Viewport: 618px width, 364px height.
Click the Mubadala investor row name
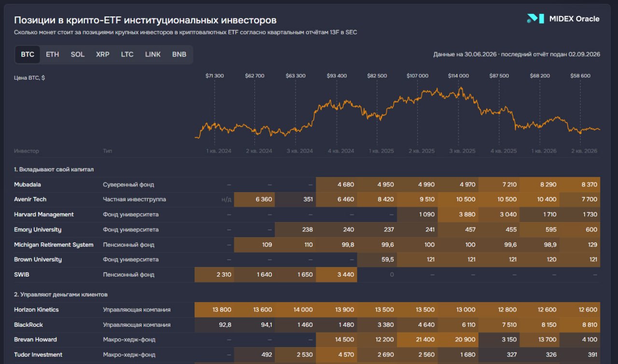(28, 184)
